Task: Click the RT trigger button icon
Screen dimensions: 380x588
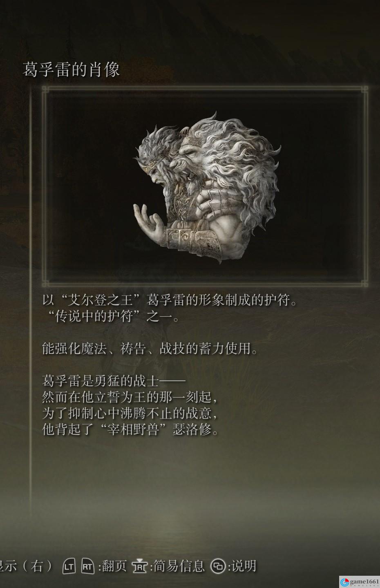Action: [x=88, y=566]
